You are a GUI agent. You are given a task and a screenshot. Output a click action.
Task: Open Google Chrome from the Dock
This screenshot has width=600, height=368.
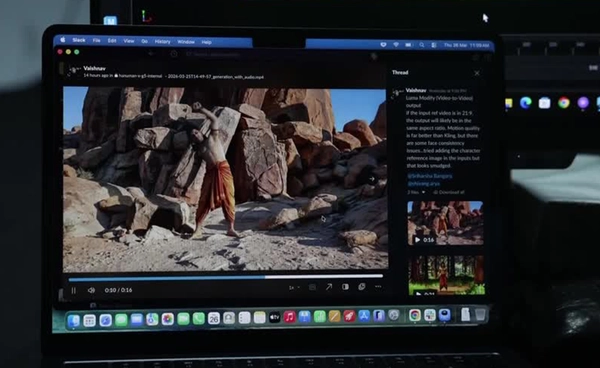pyautogui.click(x=414, y=315)
